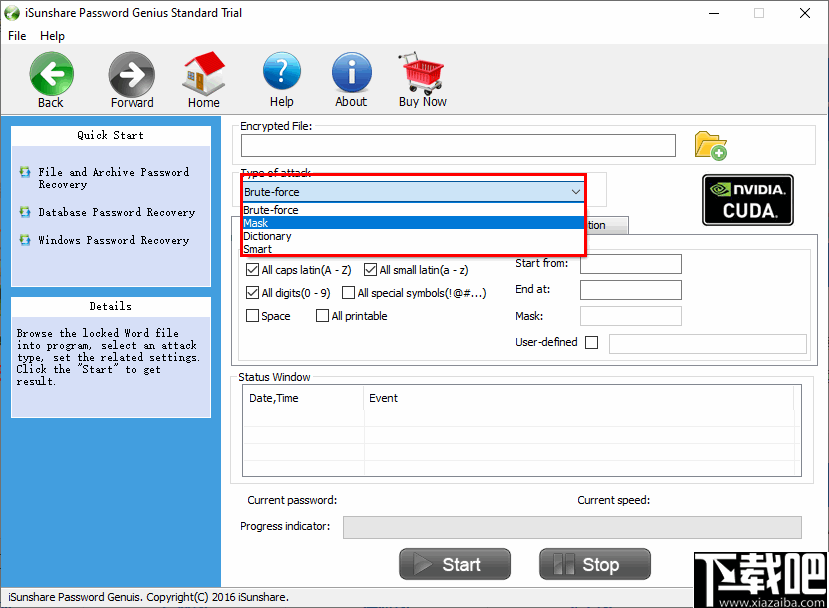Click the Mask input field
829x608 pixels.
631,316
